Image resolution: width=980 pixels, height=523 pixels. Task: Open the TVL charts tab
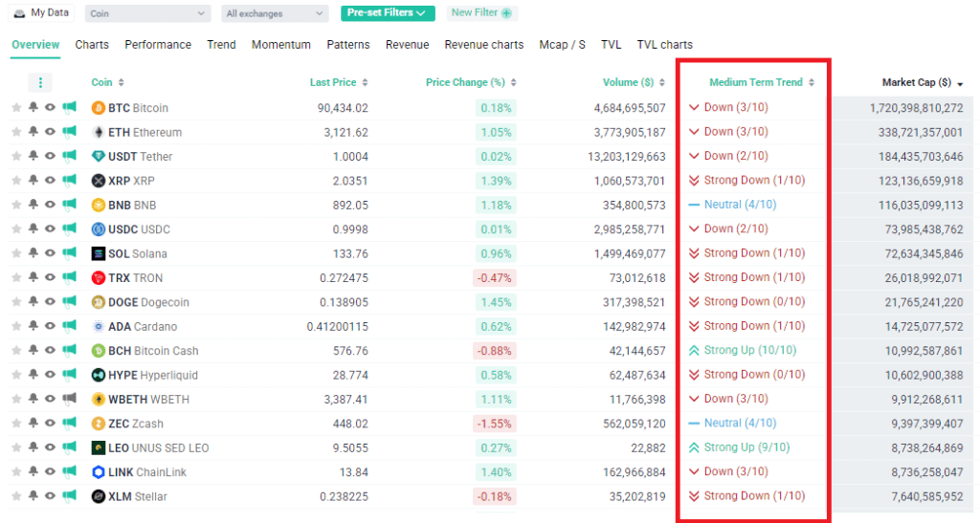click(x=665, y=45)
